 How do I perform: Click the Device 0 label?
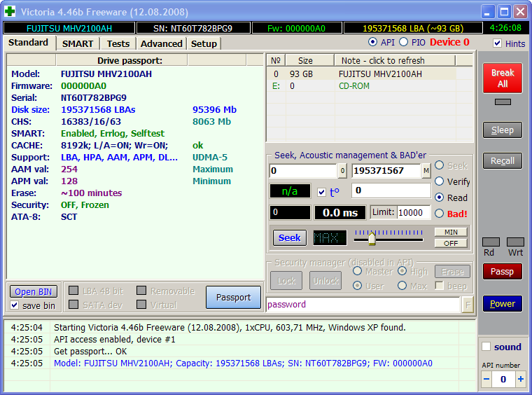tap(449, 42)
